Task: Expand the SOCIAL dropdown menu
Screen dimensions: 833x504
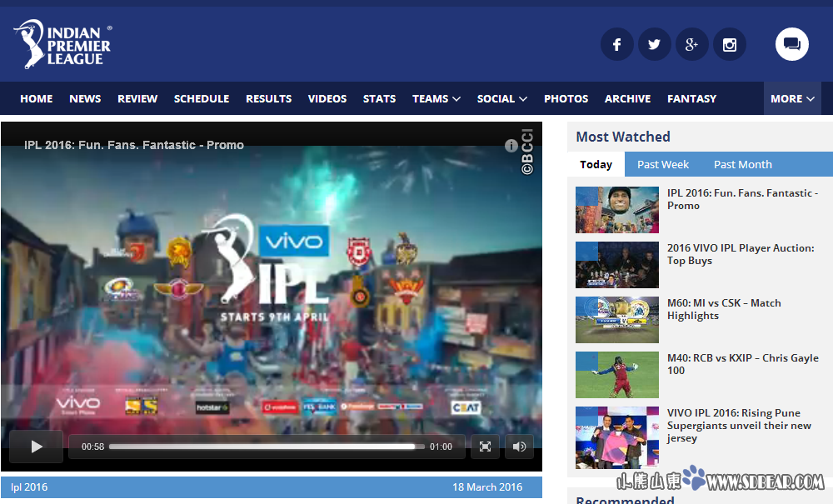Action: [502, 99]
